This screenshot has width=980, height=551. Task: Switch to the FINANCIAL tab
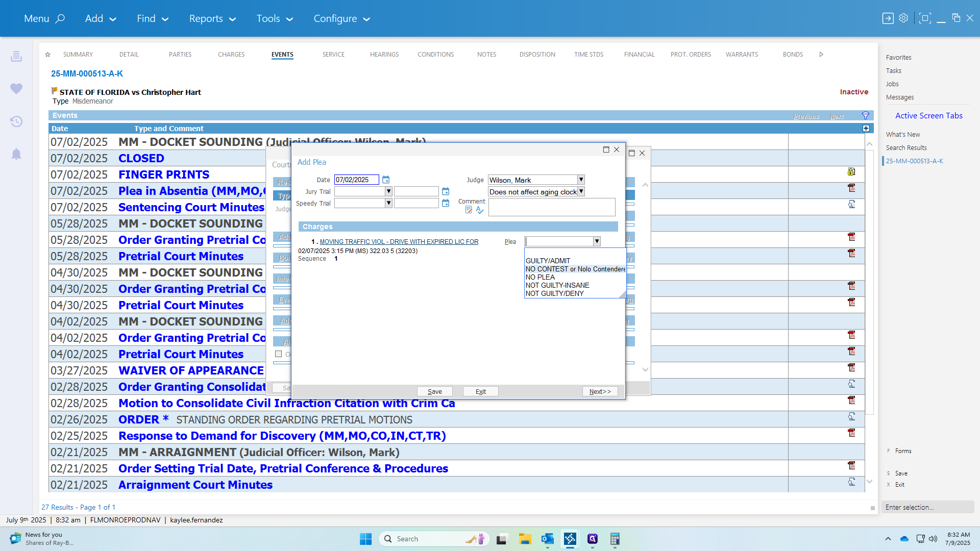(639, 55)
